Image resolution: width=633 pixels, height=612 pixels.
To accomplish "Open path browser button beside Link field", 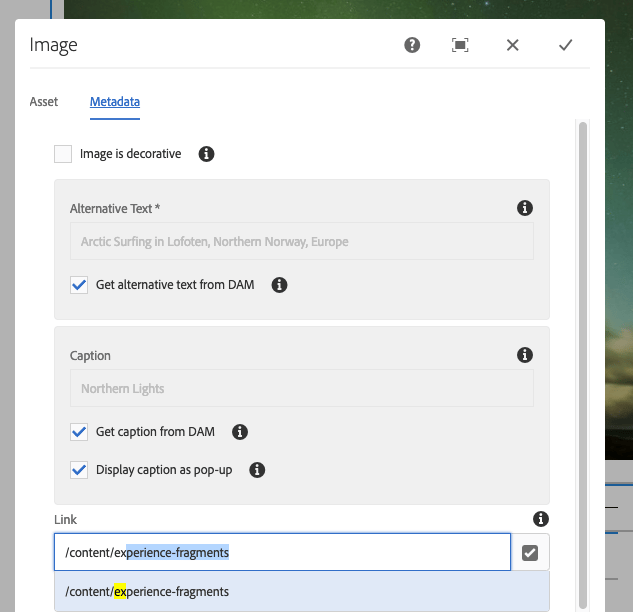I will (530, 553).
